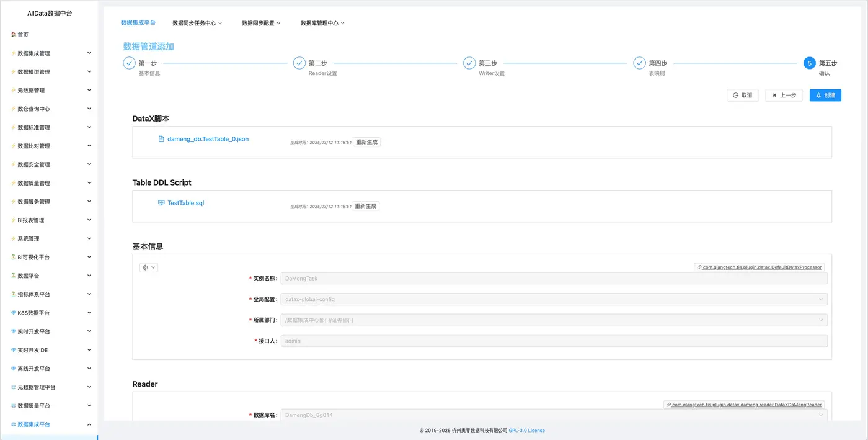Click the 取消 button
This screenshot has width=868, height=440.
742,96
